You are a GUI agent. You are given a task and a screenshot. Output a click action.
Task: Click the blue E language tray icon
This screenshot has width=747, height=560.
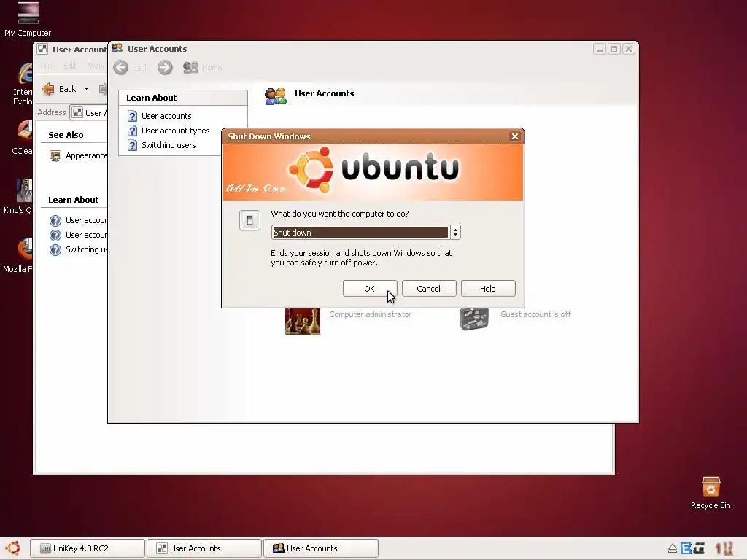pyautogui.click(x=686, y=548)
